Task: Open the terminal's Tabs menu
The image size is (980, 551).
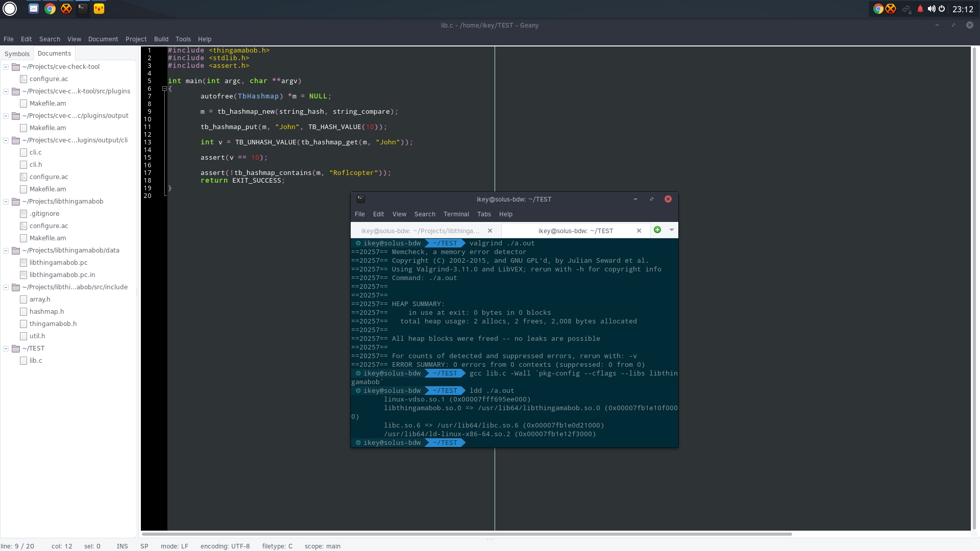Action: [x=484, y=214]
